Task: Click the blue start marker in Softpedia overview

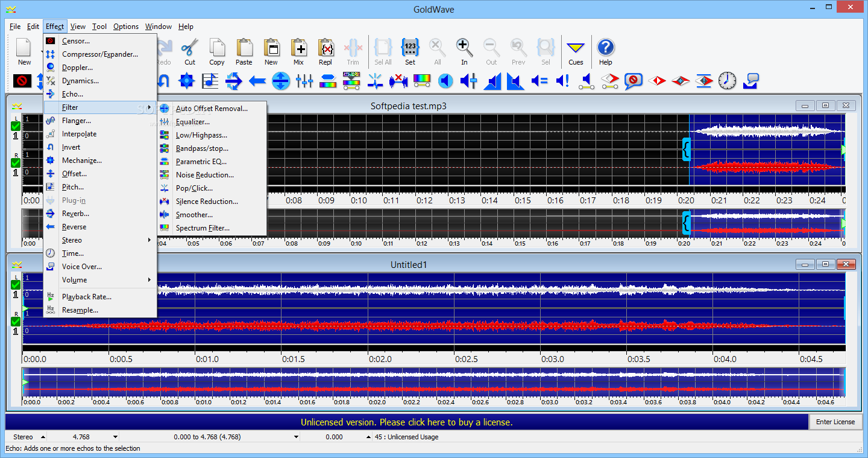Action: (x=686, y=223)
